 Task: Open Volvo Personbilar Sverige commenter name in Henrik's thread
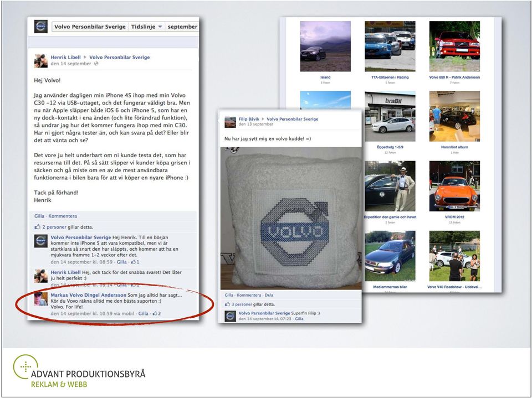coord(81,237)
